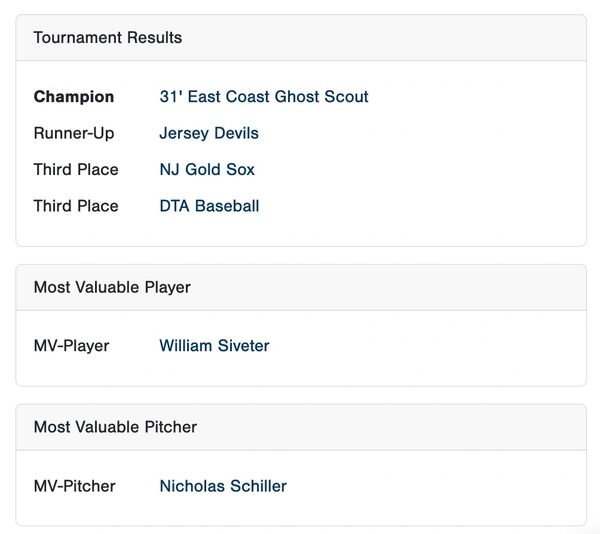
Task: Click the MV-Pitcher label
Action: click(x=74, y=486)
